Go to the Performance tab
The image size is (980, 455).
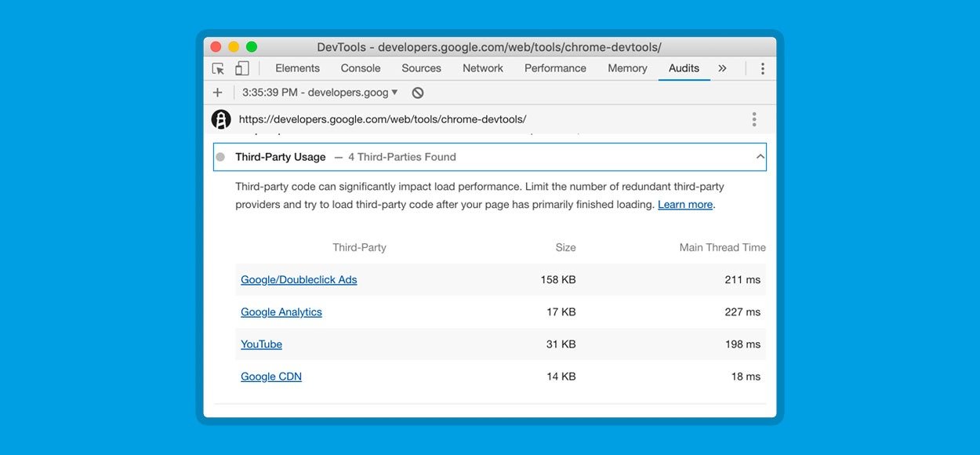pyautogui.click(x=555, y=68)
